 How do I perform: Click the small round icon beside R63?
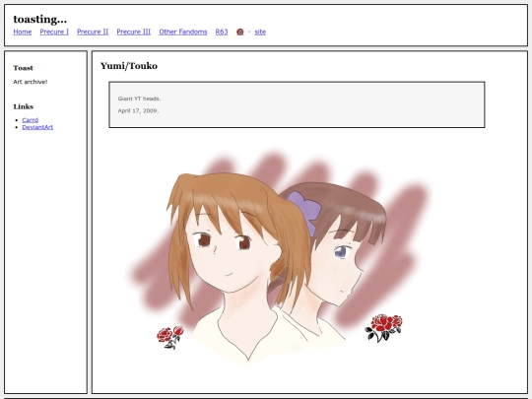click(x=239, y=32)
